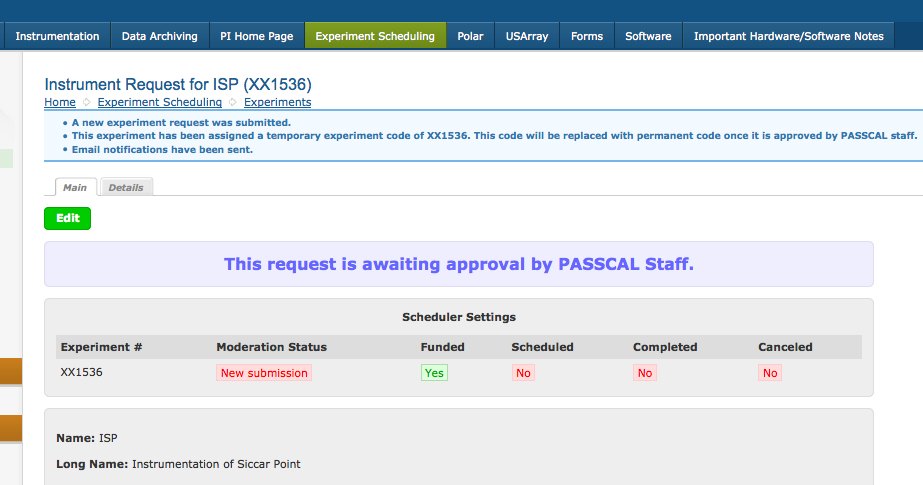Click the Home breadcrumb link
The width and height of the screenshot is (923, 485).
pos(60,102)
